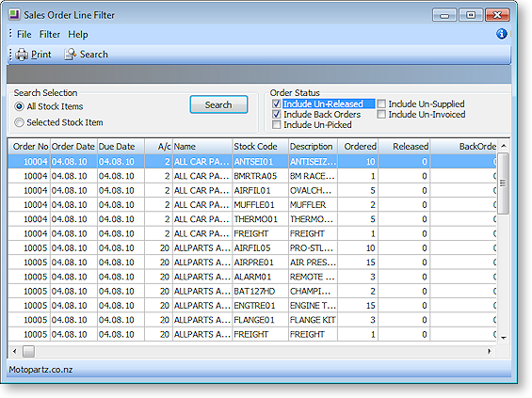Click the vertical scrollbar thumb
Image resolution: width=532 pixels, height=398 pixels.
click(504, 183)
